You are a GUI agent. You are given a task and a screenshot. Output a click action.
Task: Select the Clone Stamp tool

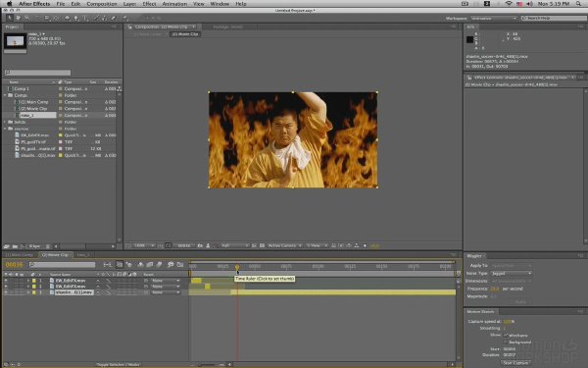pos(104,18)
